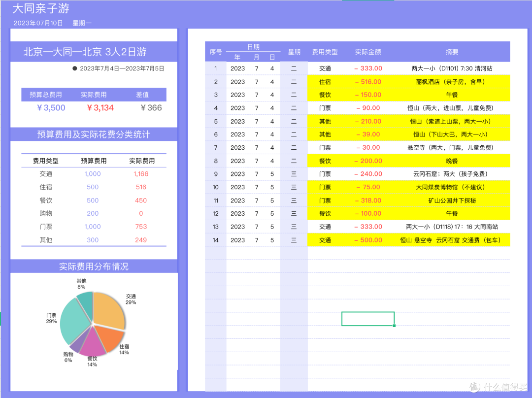532x398 pixels.
Task: Select the actual cost ¥3,134
Action: click(x=100, y=108)
